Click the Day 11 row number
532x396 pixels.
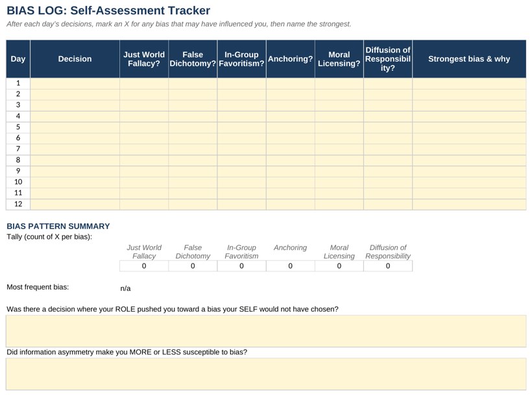pyautogui.click(x=18, y=193)
